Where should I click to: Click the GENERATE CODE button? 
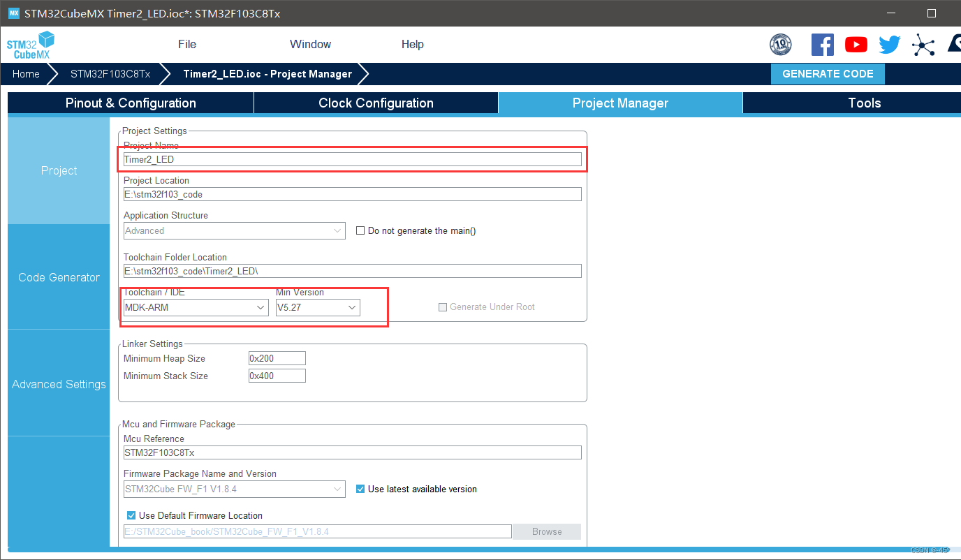click(x=828, y=74)
